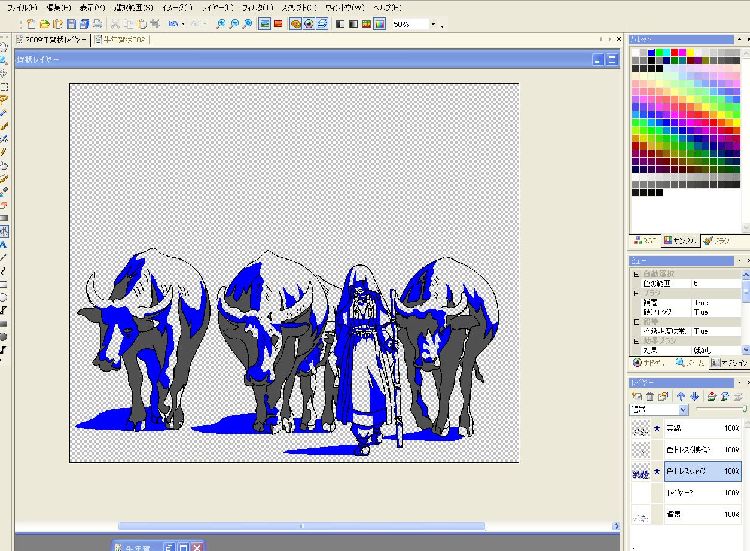Click the horizontal scrollbar below canvas

[x=300, y=526]
